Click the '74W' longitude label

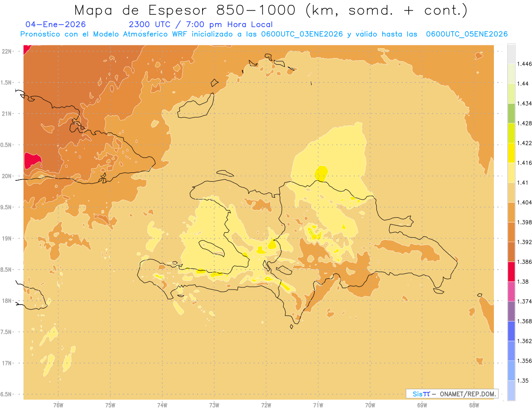tap(162, 405)
